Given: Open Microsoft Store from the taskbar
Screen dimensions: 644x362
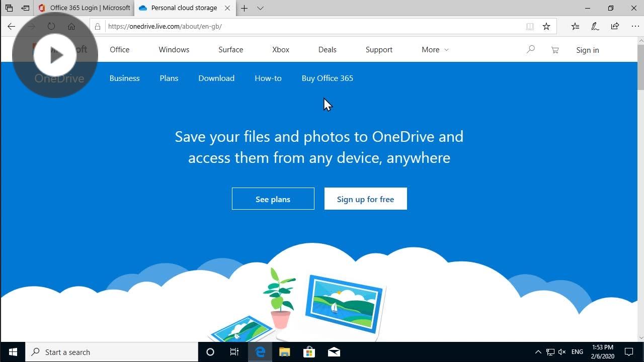Looking at the screenshot, I should (309, 352).
